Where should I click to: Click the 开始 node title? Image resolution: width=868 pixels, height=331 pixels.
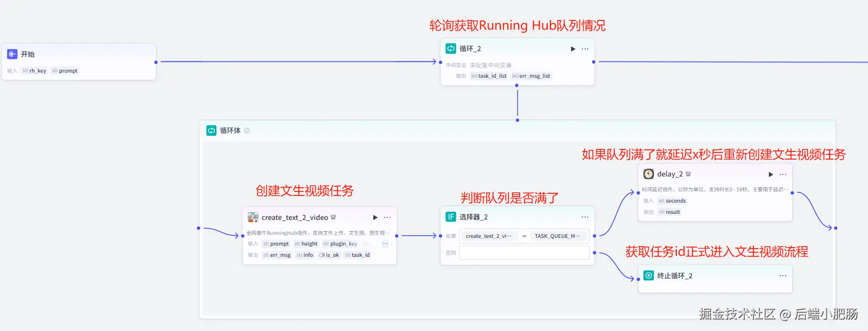28,54
